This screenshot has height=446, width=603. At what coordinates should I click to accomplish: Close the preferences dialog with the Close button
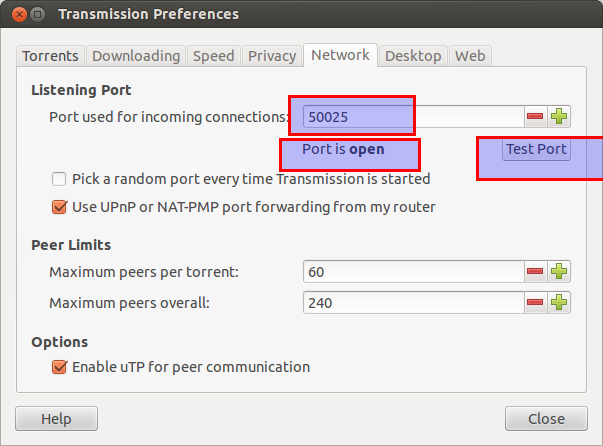point(546,419)
